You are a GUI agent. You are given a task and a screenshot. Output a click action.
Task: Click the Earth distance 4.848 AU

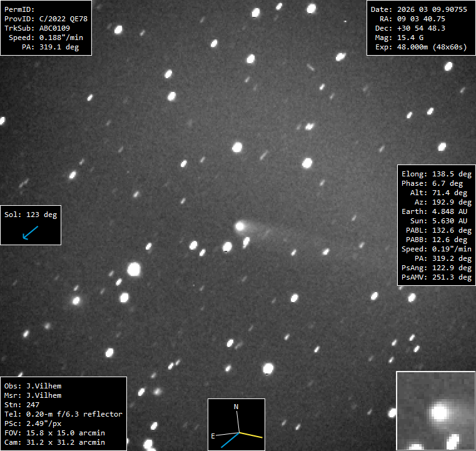[x=448, y=211]
